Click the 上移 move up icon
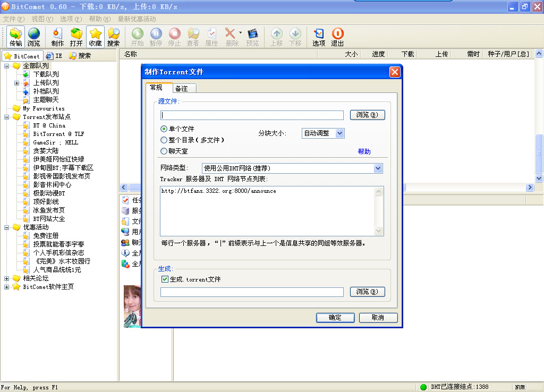The image size is (544, 392). pyautogui.click(x=276, y=37)
